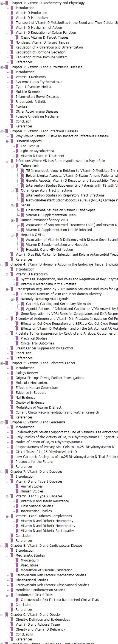
Task: Collapse the Sepsis subsection node
Action: point(13,205)
